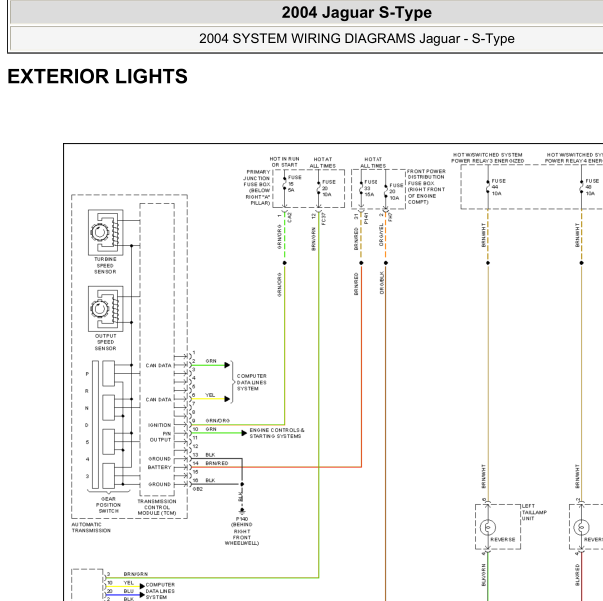Click the "G82" connector label below pin 16
Viewport: 603px width, 601px height.
198,489
